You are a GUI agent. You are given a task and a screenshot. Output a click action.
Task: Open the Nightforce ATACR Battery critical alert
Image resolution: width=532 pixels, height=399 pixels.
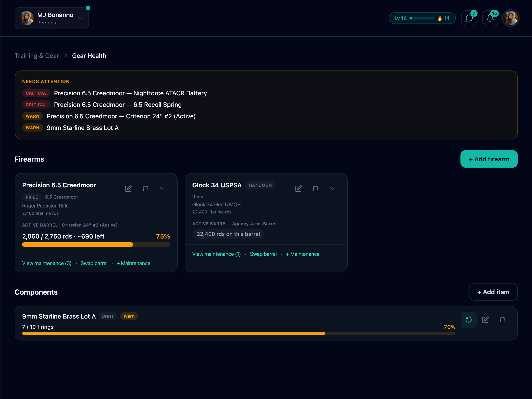(x=115, y=93)
